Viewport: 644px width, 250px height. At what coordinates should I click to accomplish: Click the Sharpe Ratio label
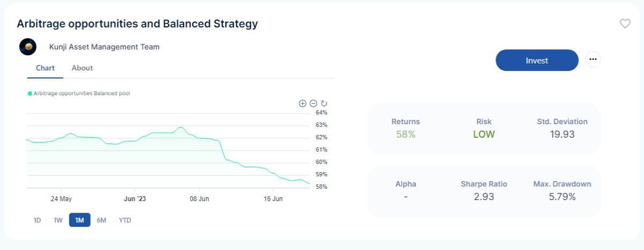[x=484, y=184]
